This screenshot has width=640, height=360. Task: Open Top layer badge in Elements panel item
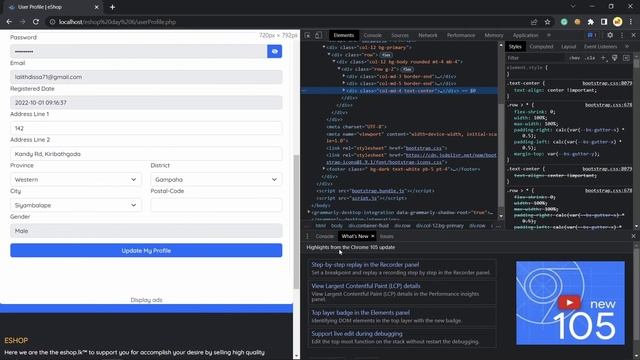360,313
